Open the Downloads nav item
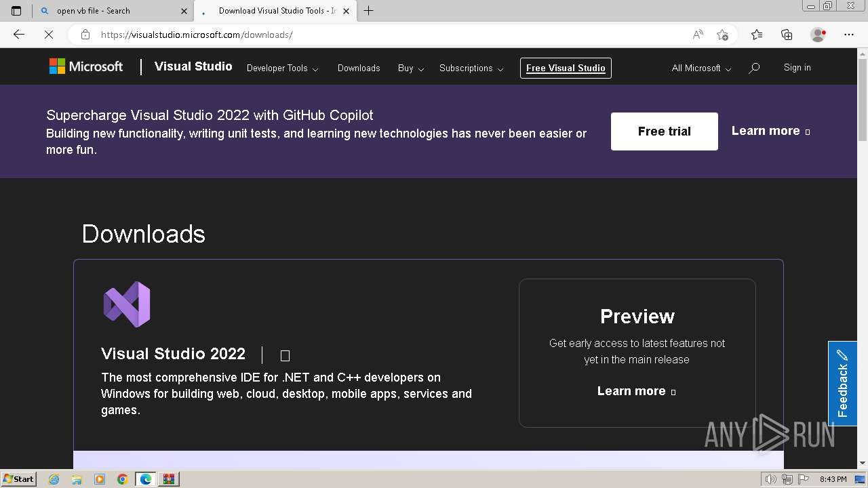Screen dimensions: 868x488 pyautogui.click(x=359, y=68)
